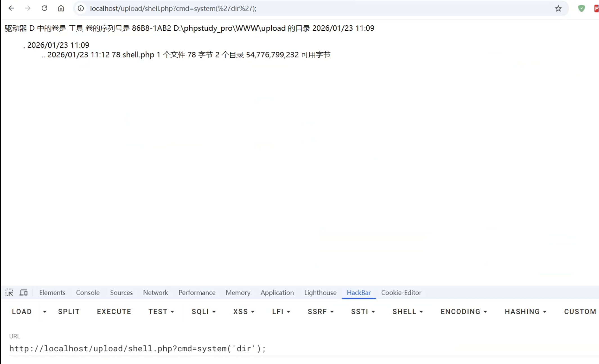599x364 pixels.
Task: Select the inspect element picker in DevTools
Action: pyautogui.click(x=9, y=293)
